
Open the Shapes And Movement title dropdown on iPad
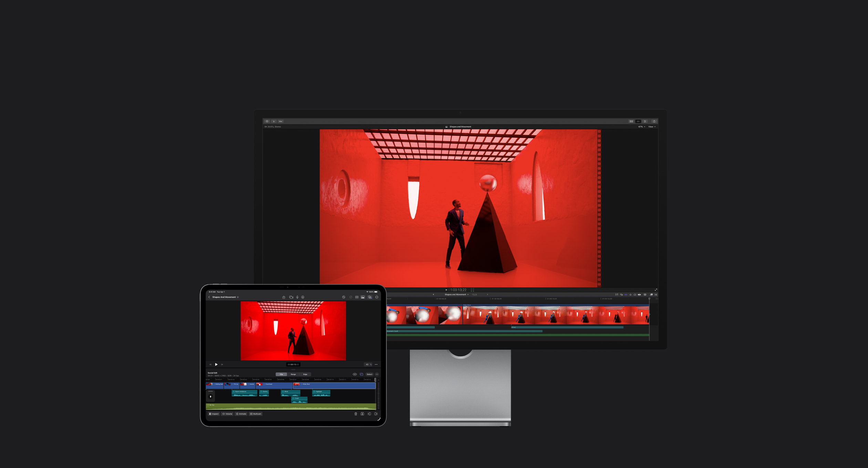(x=238, y=297)
